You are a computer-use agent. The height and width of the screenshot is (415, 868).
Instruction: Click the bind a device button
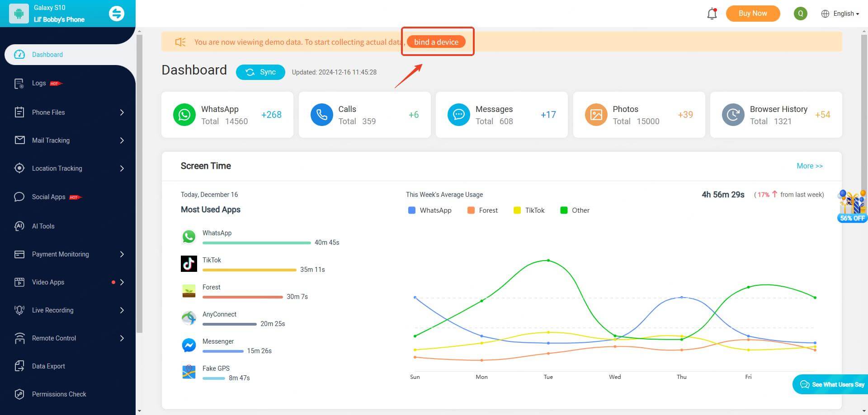(x=436, y=42)
